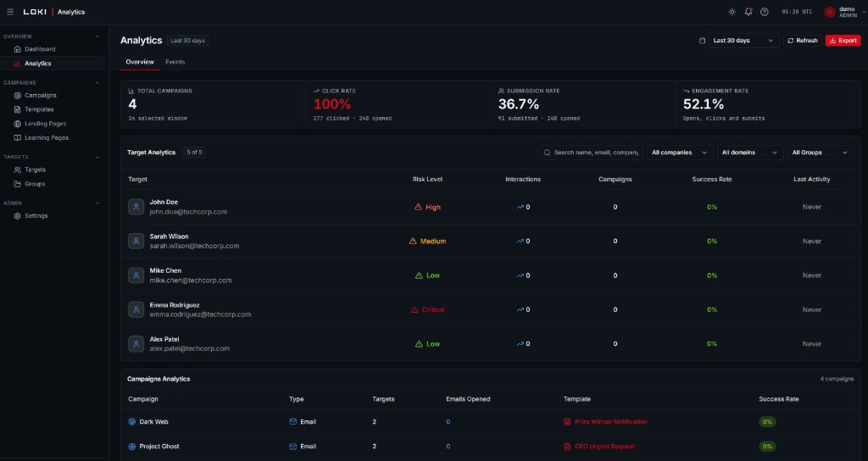Click Sarah Wilson's user avatar icon
This screenshot has height=461, width=868.
[x=136, y=242]
